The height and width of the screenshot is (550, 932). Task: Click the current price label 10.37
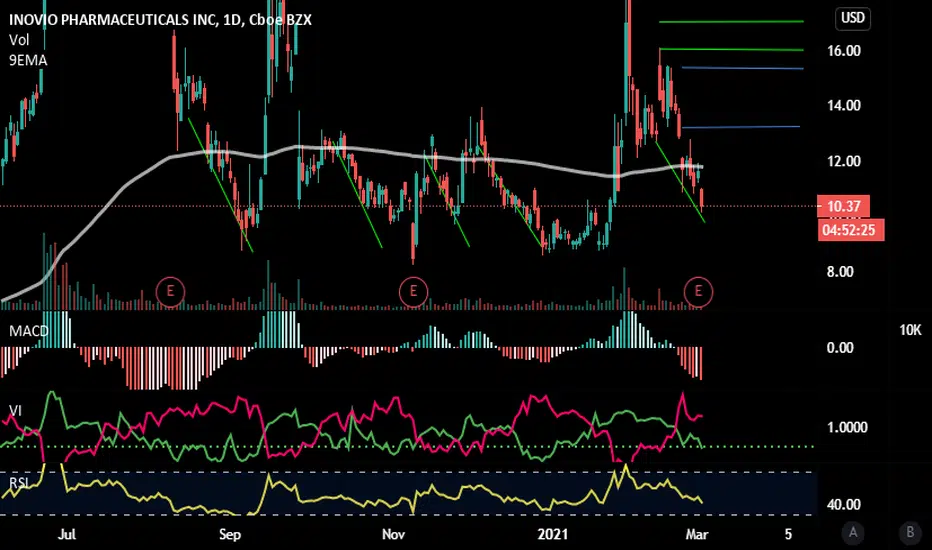[x=843, y=206]
